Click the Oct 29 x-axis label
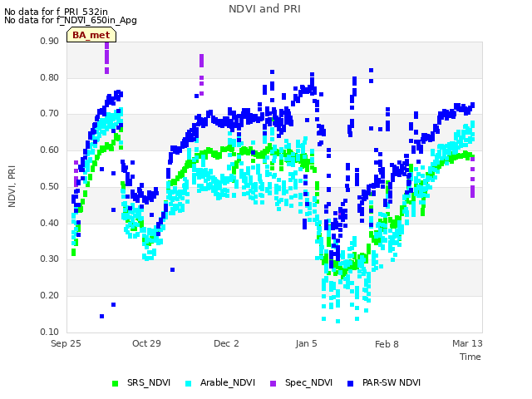Viewport: 532px width, 399px height. pos(146,343)
